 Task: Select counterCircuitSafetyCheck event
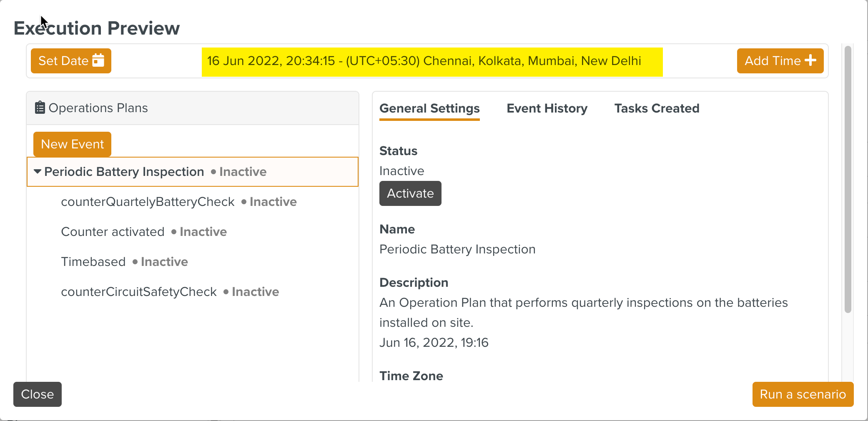coord(139,292)
